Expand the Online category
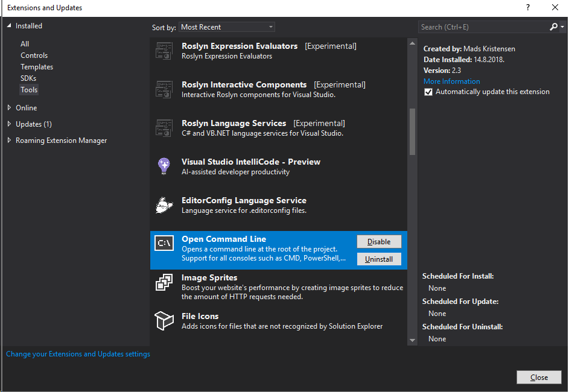 click(x=9, y=108)
